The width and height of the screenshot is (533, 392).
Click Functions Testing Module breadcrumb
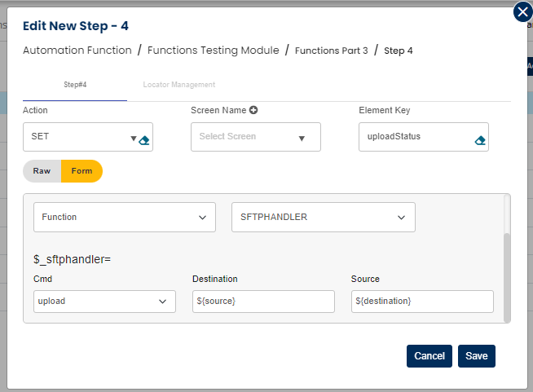pos(213,51)
